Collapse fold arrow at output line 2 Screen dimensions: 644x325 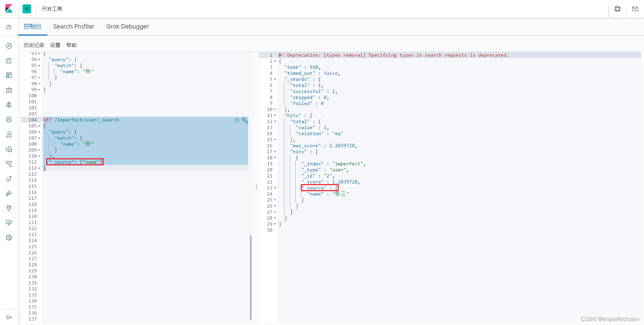pos(275,61)
